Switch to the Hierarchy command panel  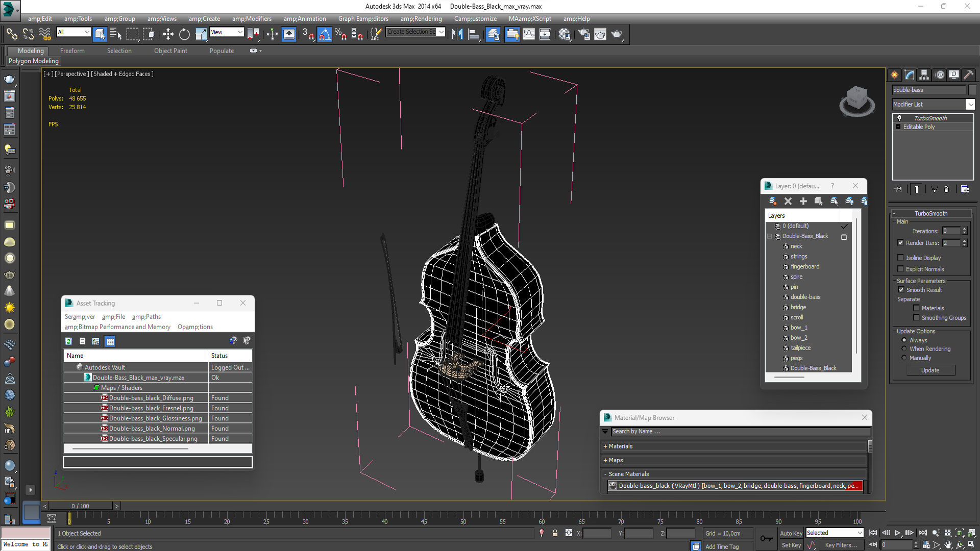(924, 75)
